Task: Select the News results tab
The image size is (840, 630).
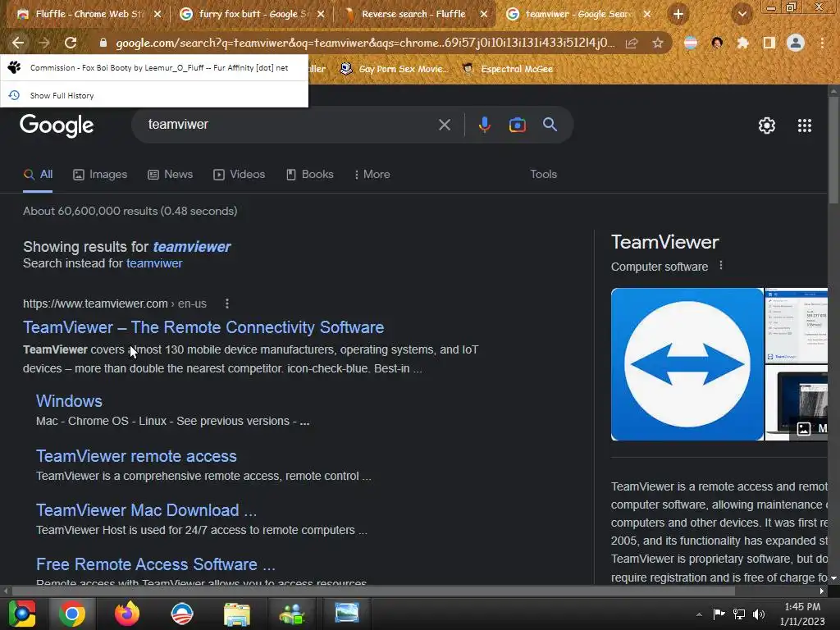Action: pos(171,175)
